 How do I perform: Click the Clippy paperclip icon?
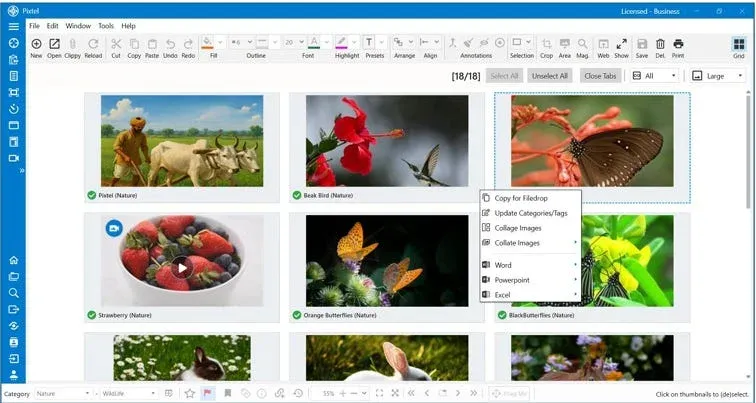(73, 44)
